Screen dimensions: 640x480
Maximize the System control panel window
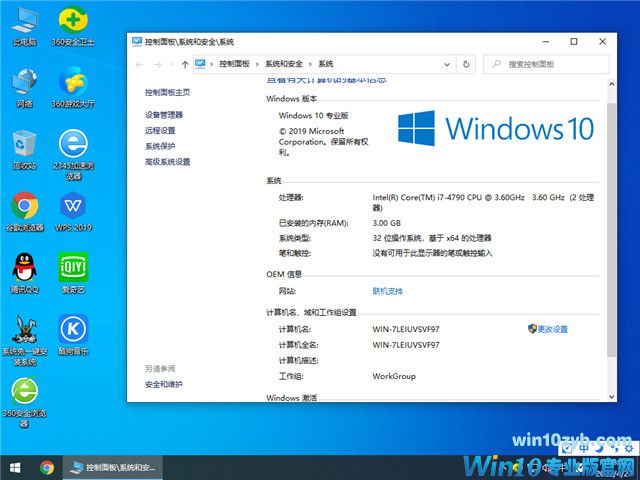click(574, 42)
